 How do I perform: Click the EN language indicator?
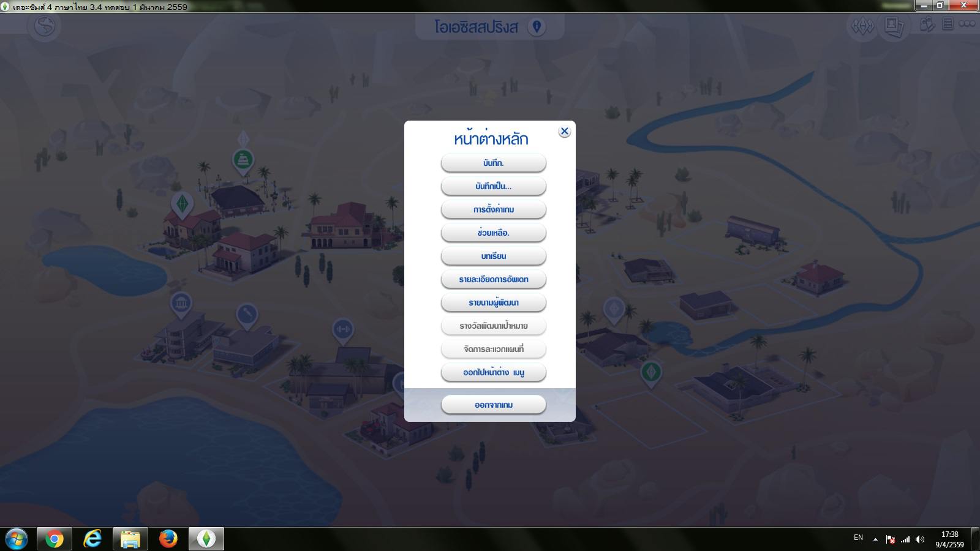click(858, 538)
